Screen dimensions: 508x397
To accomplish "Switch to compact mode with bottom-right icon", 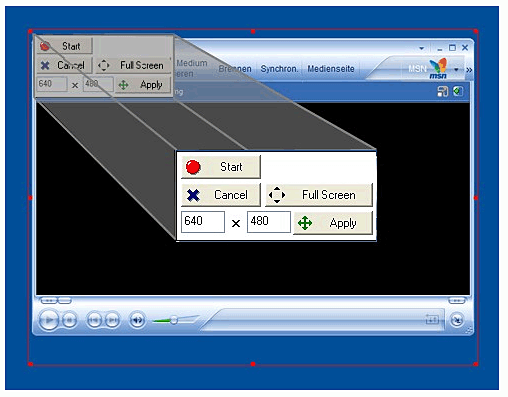I will [457, 320].
